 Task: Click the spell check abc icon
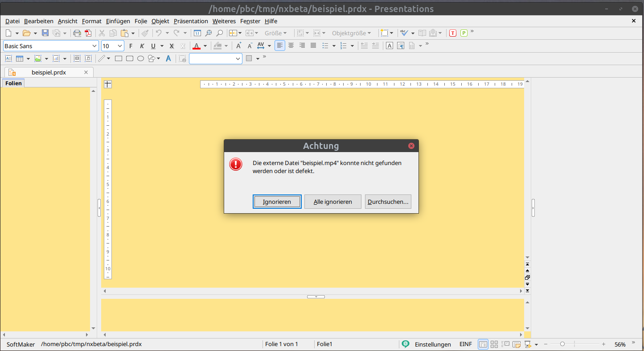(x=404, y=33)
